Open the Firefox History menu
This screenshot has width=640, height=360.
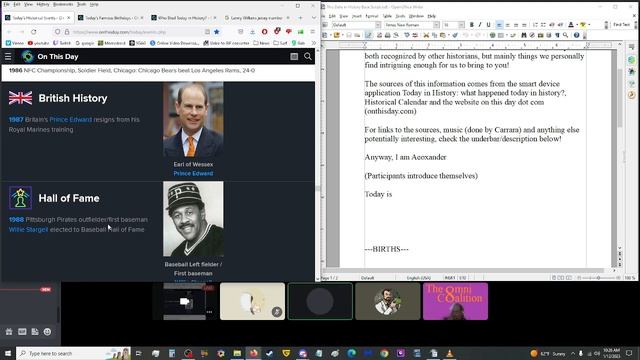click(43, 4)
